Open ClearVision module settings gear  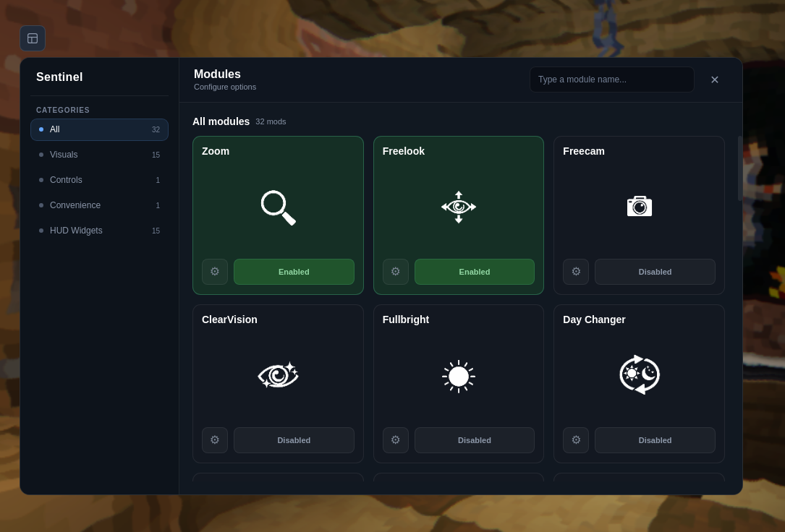click(215, 440)
